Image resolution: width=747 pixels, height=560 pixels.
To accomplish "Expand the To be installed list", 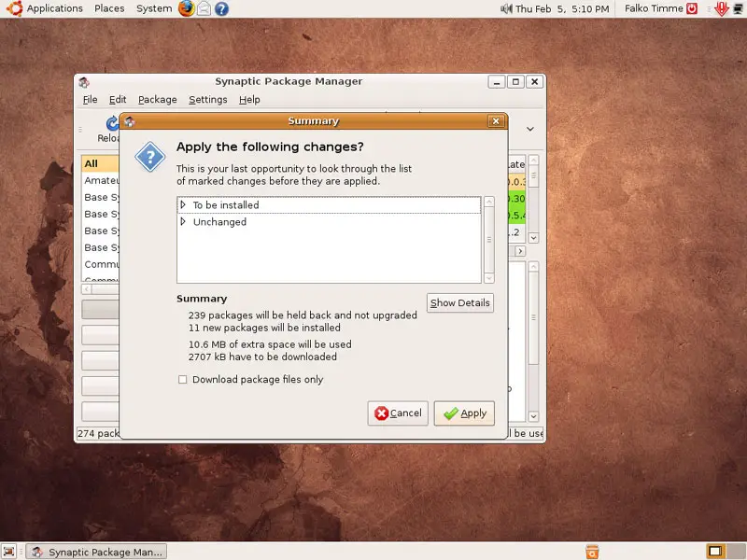I will point(183,204).
